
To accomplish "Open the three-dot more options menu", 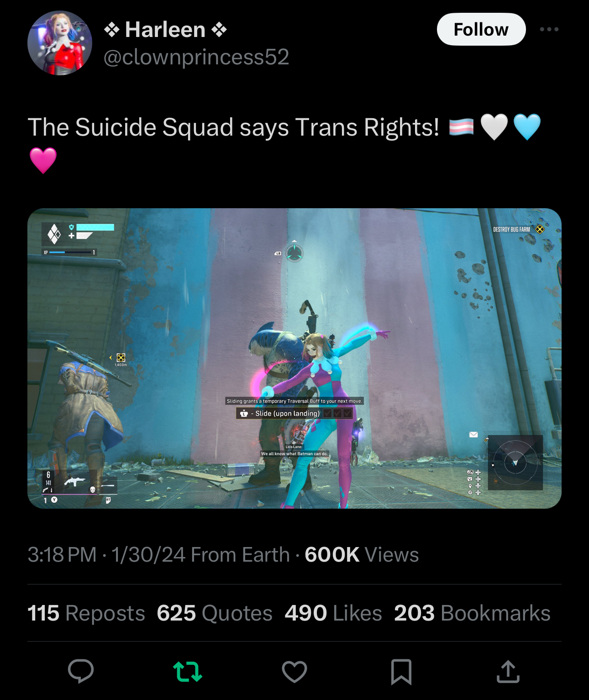I will click(x=549, y=29).
